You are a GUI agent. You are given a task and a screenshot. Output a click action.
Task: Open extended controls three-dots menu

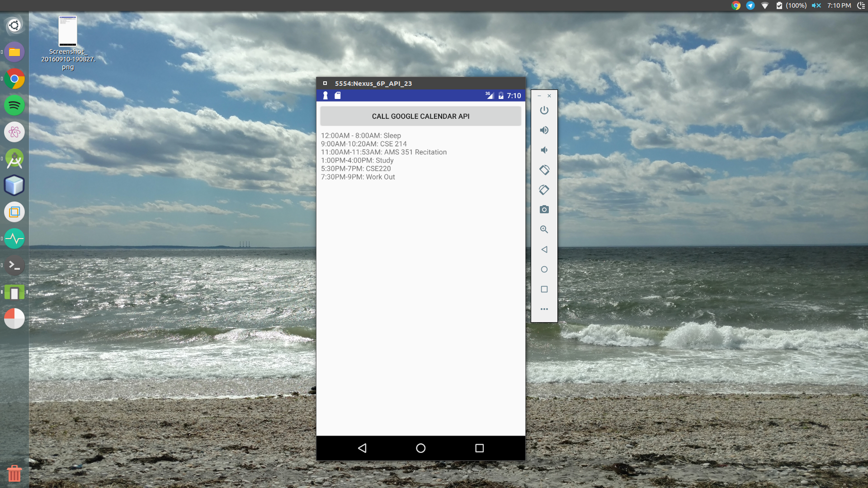pyautogui.click(x=544, y=309)
